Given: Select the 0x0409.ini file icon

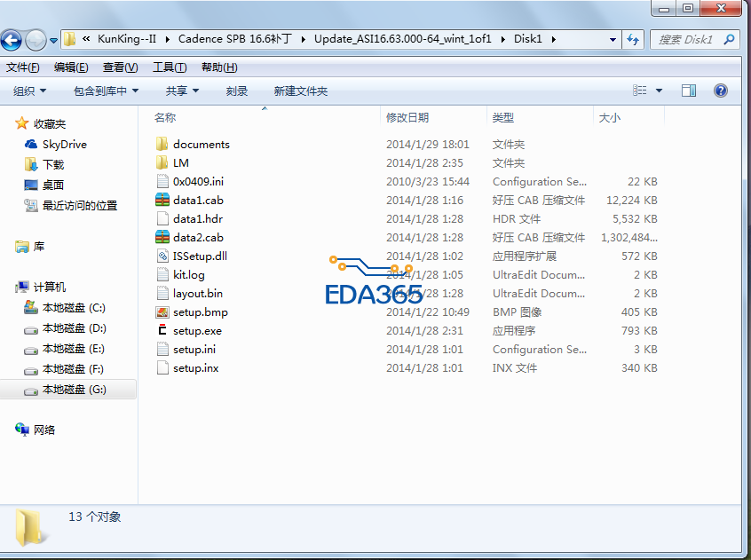Looking at the screenshot, I should click(x=162, y=181).
